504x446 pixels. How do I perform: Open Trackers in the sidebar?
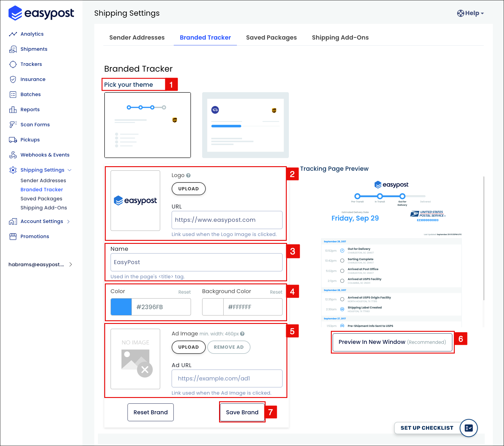tap(31, 64)
